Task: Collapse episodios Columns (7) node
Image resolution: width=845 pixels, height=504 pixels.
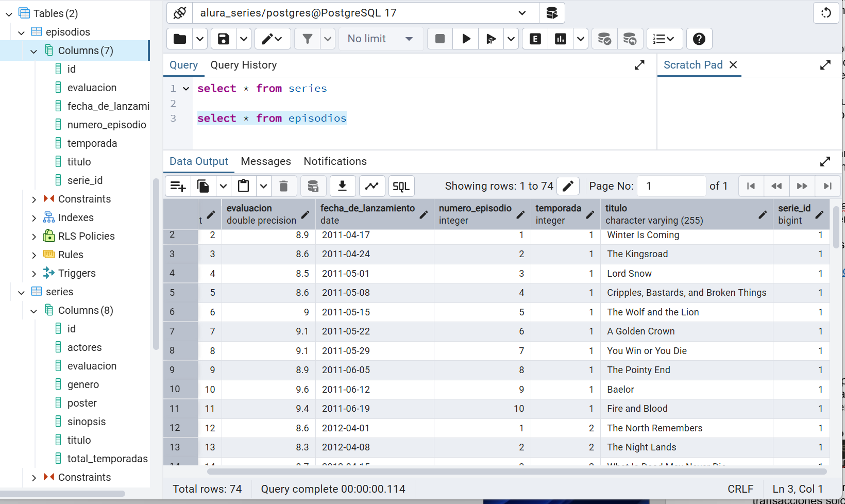Action: [x=33, y=51]
